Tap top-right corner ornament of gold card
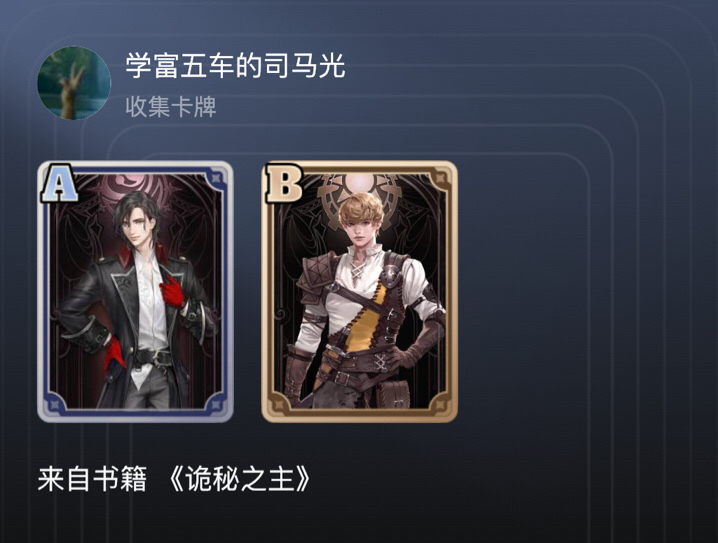 (440, 178)
